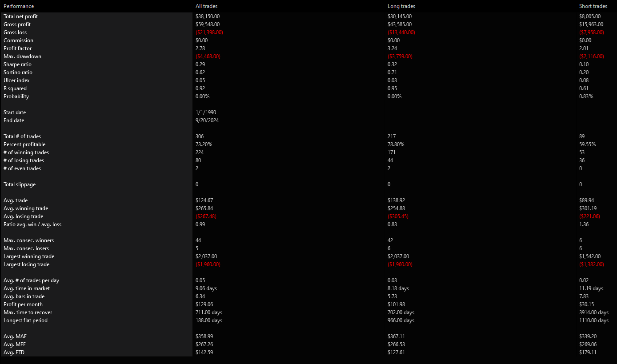The image size is (617, 364).
Task: Select the Ratio avg. win / avg. loss label
Action: coord(32,224)
